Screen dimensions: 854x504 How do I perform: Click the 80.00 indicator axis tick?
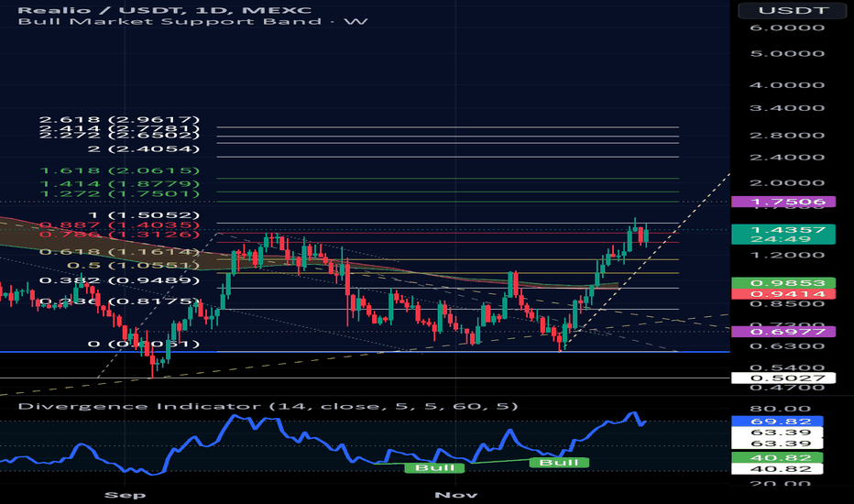point(780,409)
